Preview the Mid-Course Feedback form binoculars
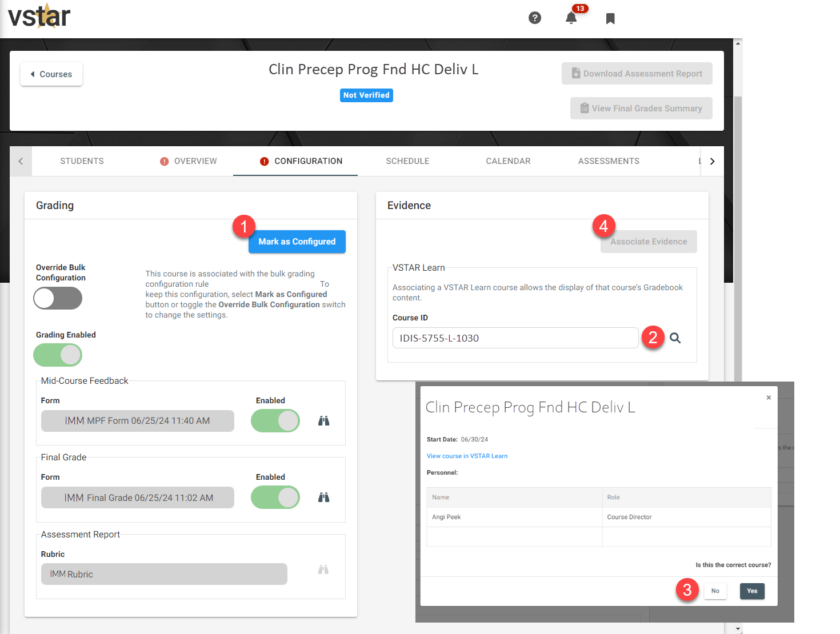Image resolution: width=840 pixels, height=634 pixels. coord(324,421)
